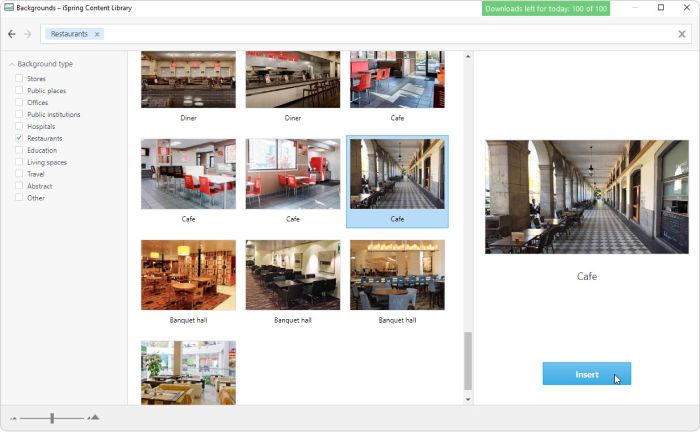The width and height of the screenshot is (700, 432).
Task: Select the second Diner thumbnail with red signage
Action: [x=293, y=79]
